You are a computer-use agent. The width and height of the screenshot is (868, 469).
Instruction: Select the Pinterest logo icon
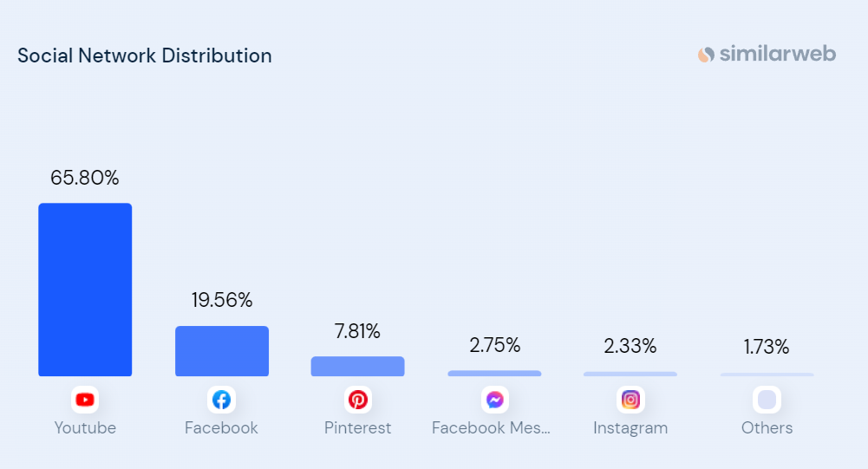click(358, 400)
